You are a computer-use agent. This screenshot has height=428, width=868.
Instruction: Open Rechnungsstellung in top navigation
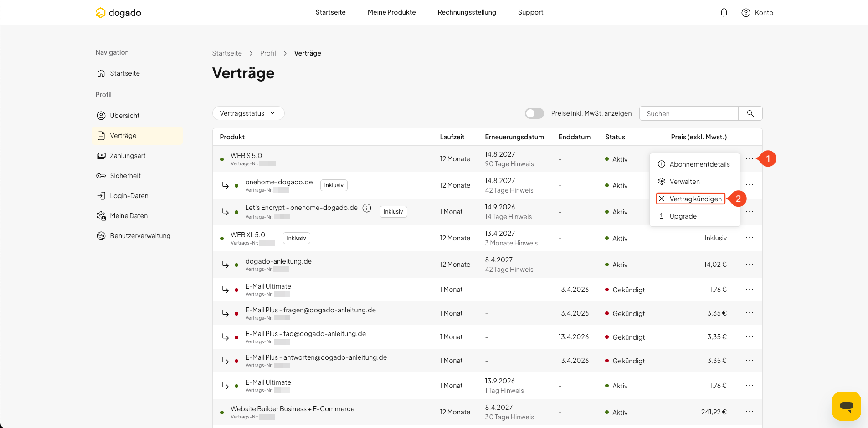click(467, 12)
